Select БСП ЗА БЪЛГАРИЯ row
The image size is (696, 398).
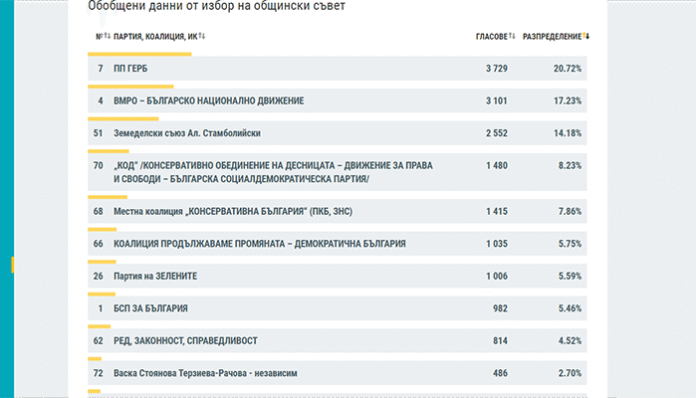pos(337,308)
